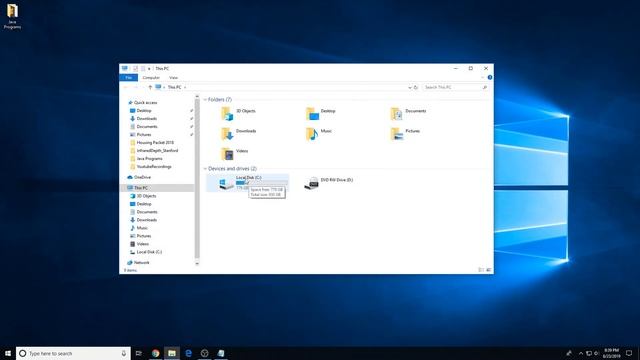640x360 pixels.
Task: Go up one level with Up arrow
Action: pyautogui.click(x=150, y=87)
